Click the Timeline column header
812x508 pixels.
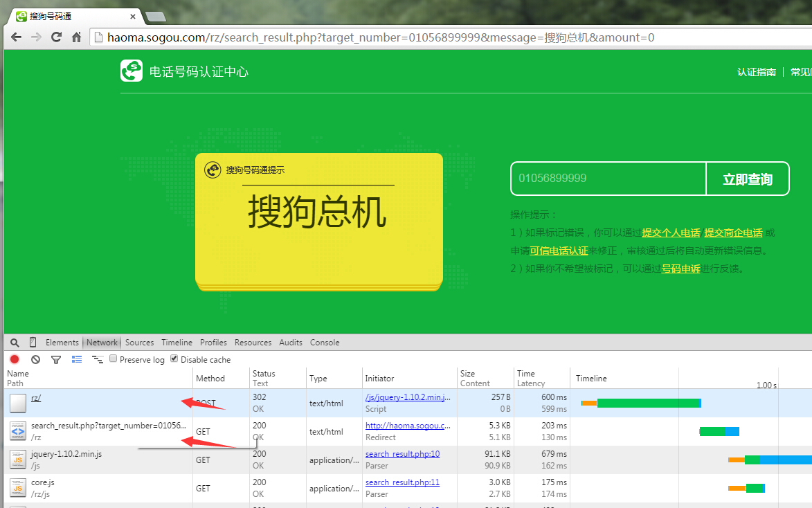tap(591, 379)
